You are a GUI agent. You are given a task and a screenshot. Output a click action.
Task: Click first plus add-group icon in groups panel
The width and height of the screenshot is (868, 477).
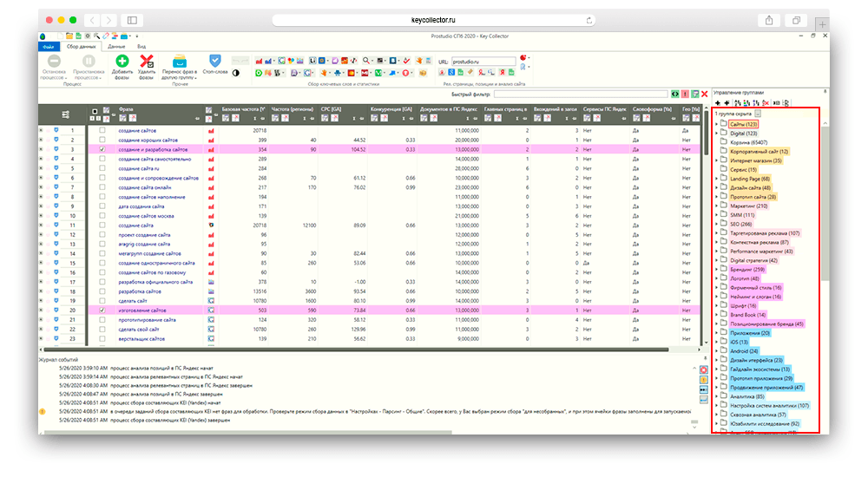click(x=718, y=103)
